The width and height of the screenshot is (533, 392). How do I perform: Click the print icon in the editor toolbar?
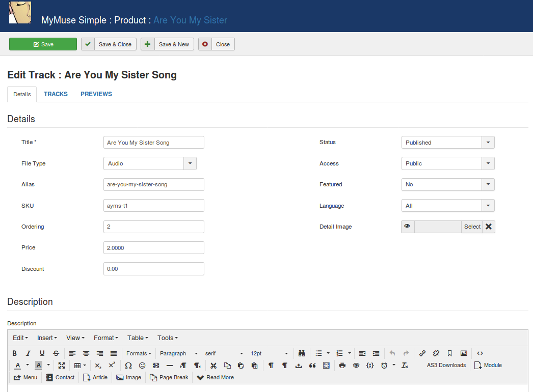tap(342, 366)
